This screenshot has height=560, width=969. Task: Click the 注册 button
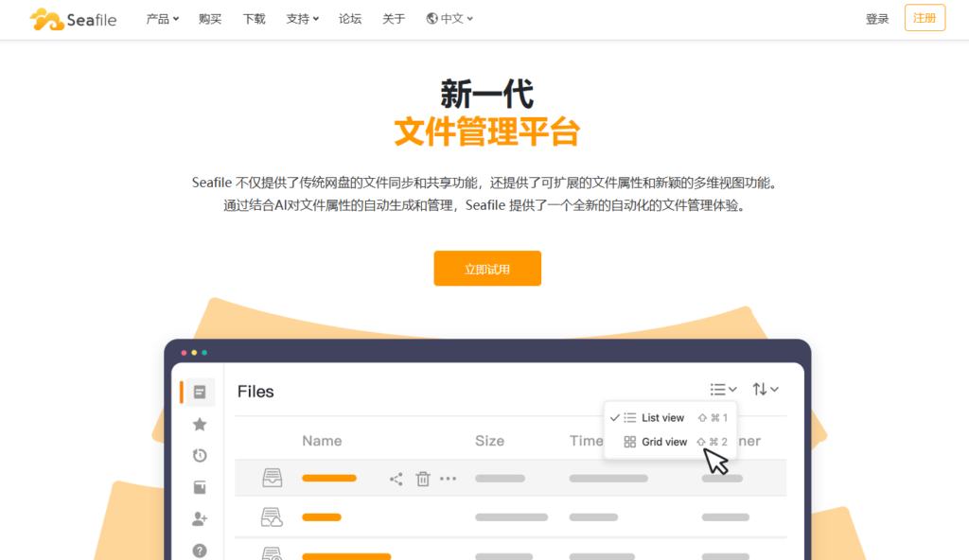click(x=925, y=18)
